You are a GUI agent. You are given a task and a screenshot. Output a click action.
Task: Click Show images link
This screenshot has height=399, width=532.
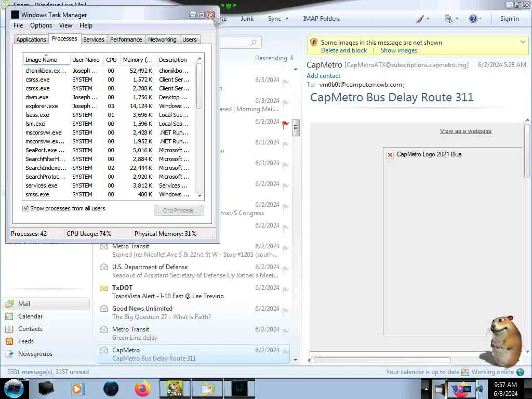(398, 50)
